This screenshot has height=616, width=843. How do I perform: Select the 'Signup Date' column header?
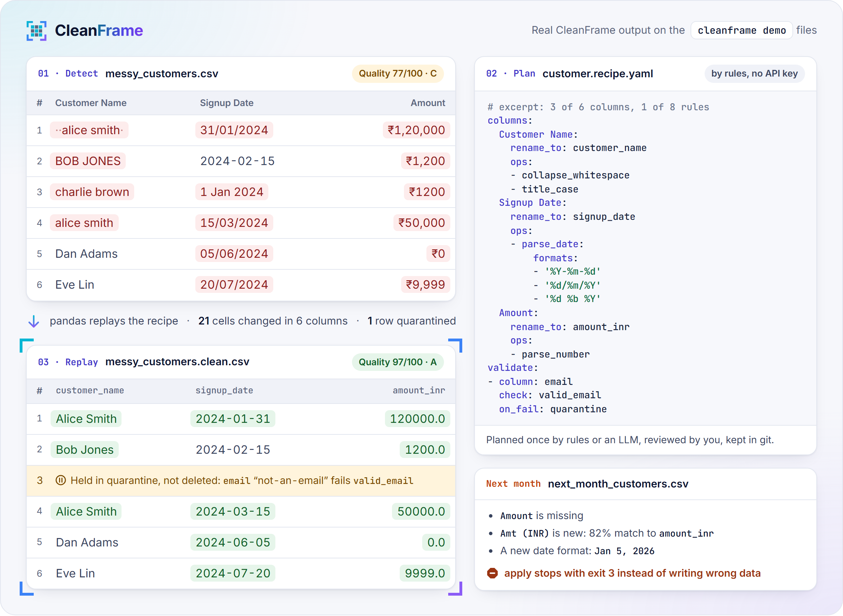pyautogui.click(x=227, y=103)
